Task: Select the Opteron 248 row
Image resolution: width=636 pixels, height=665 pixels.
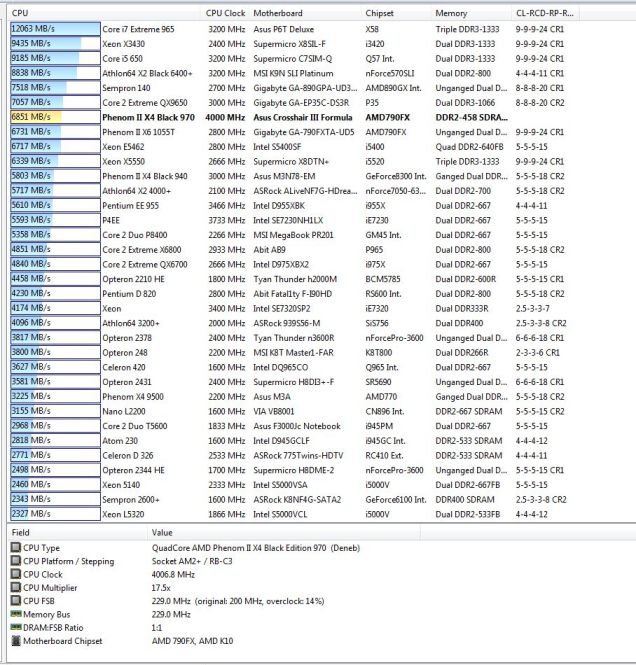Action: [x=295, y=353]
